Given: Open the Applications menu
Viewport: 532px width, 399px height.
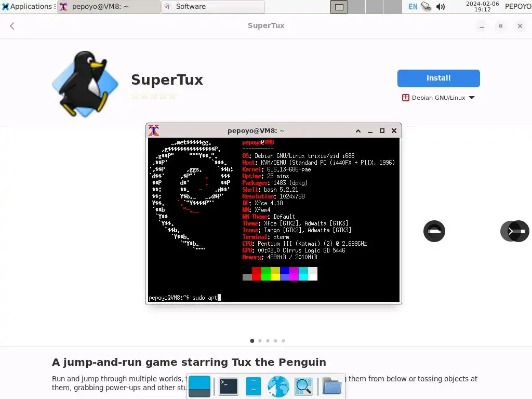Looking at the screenshot, I should click(27, 6).
